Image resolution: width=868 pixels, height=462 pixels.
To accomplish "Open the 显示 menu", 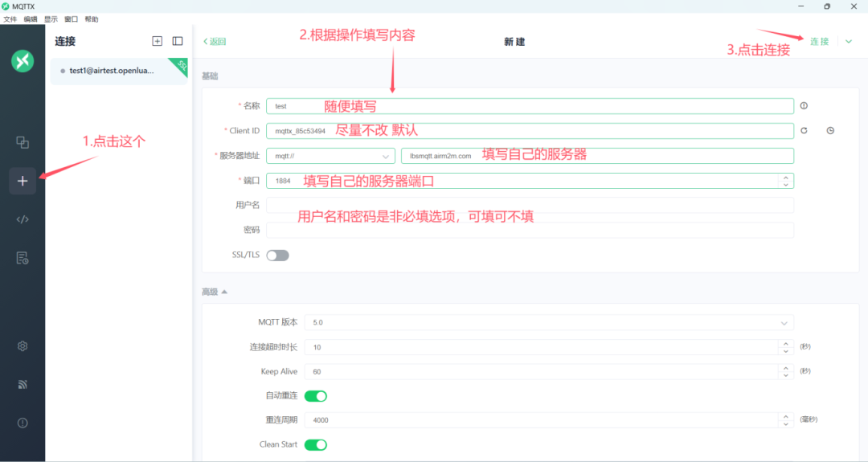I will [51, 19].
